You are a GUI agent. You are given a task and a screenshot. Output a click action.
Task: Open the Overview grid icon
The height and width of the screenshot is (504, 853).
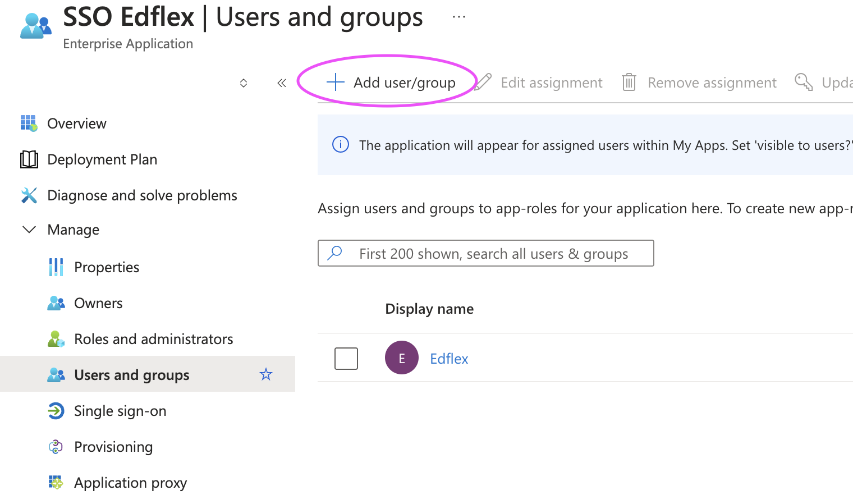(29, 123)
